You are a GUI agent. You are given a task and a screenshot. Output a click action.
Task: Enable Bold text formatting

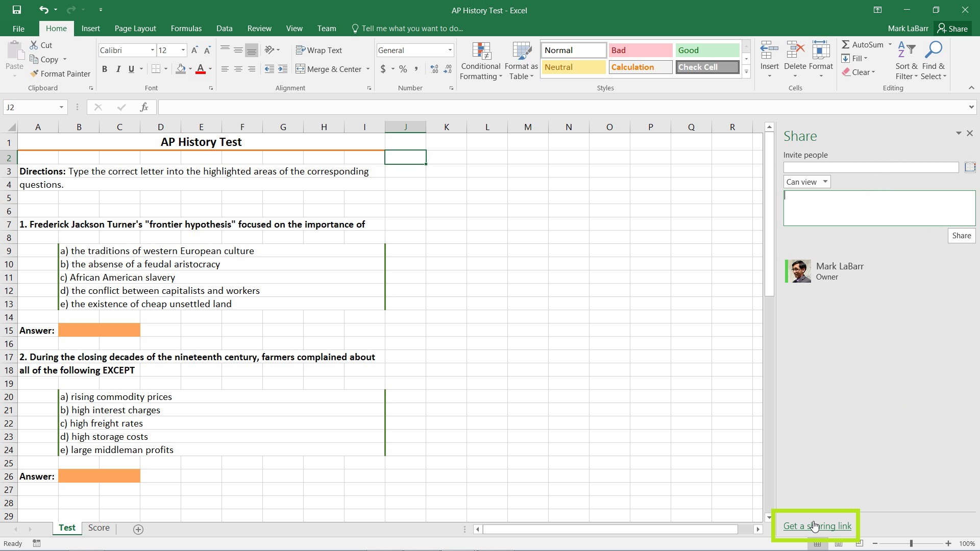104,69
